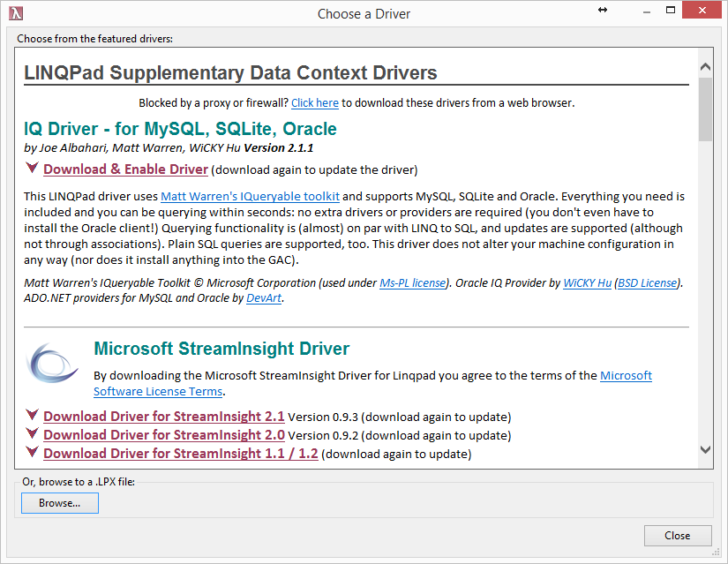Download Driver for StreamInsight 1.1 / 1.2

coord(181,454)
